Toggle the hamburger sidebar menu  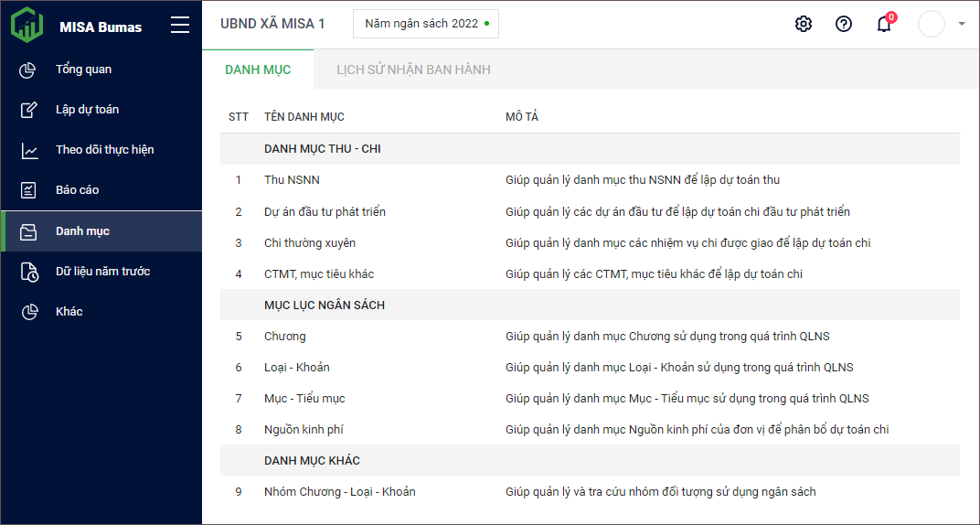180,26
